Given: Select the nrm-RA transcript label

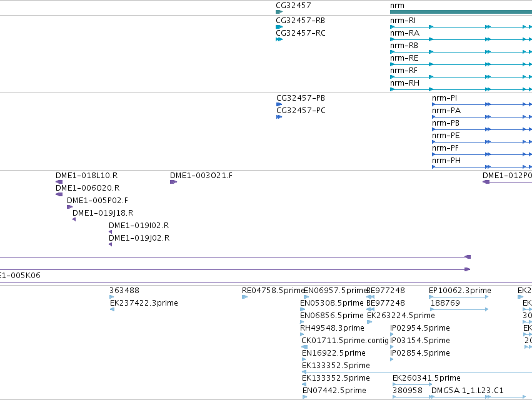Looking at the screenshot, I should 404,33.
